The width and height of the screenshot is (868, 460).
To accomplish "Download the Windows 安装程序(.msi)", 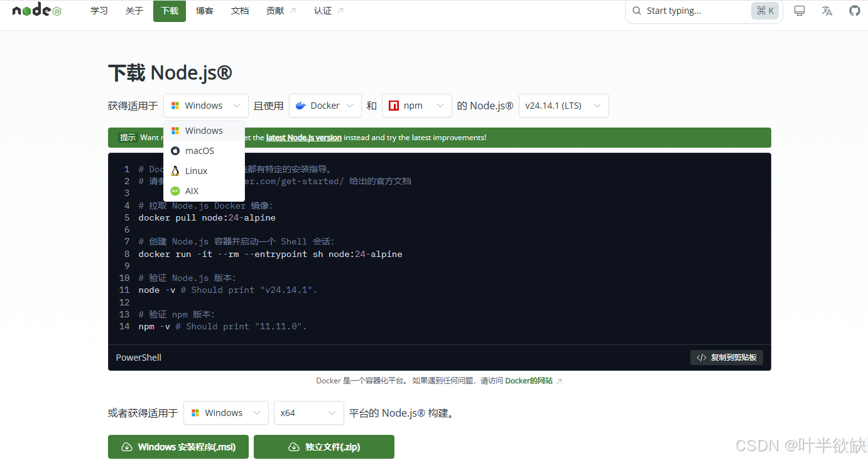I will click(178, 447).
